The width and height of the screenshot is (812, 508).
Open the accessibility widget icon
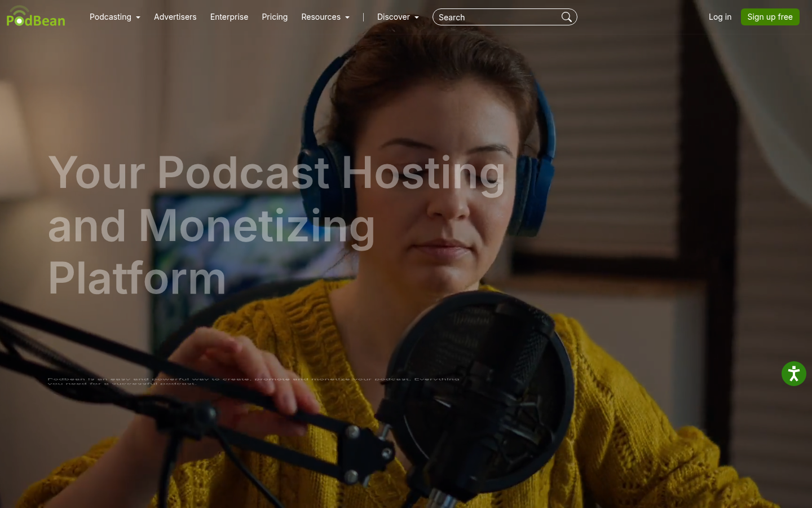[794, 374]
